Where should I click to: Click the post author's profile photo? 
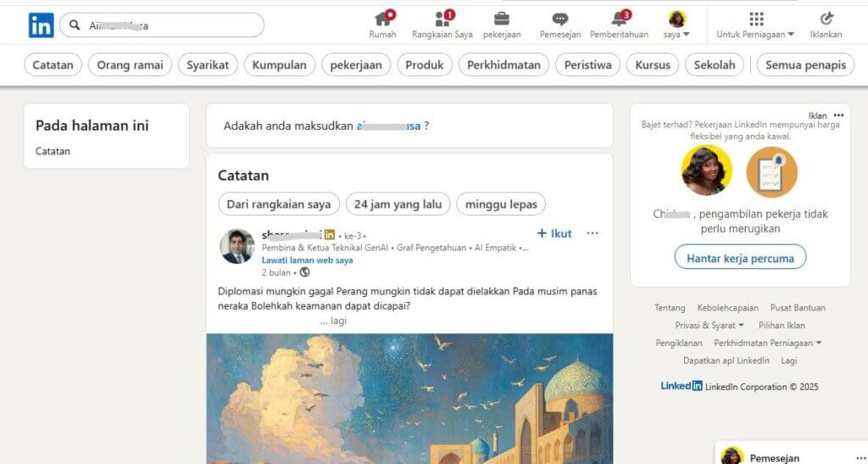tap(237, 246)
